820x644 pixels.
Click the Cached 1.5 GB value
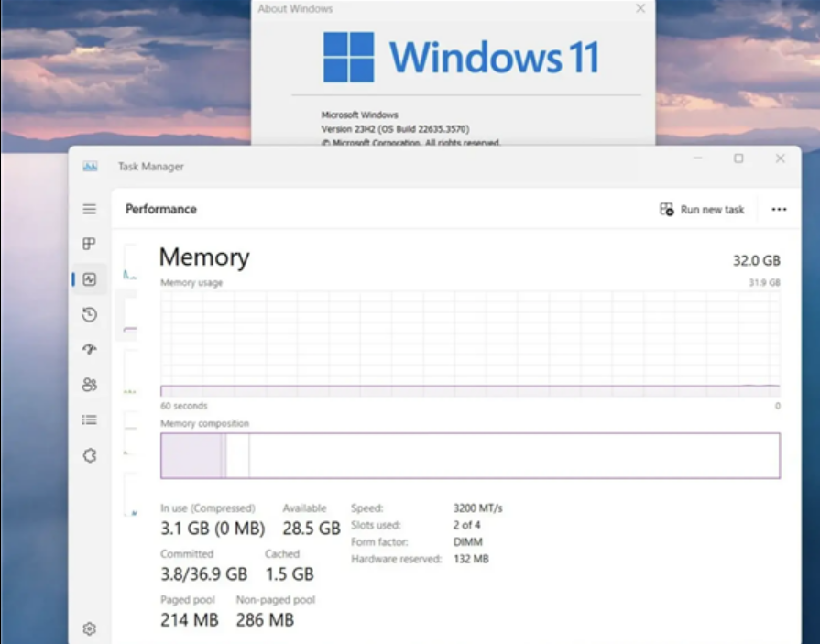click(290, 574)
